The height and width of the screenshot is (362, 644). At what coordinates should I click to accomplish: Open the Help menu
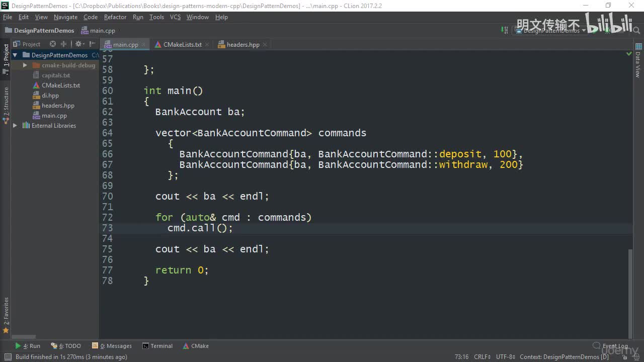click(221, 17)
